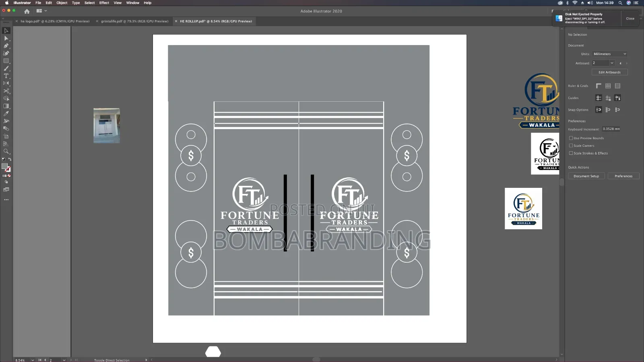Click the Fill color swatch in toolbar
Screen dimensions: 644x362
tap(4, 166)
